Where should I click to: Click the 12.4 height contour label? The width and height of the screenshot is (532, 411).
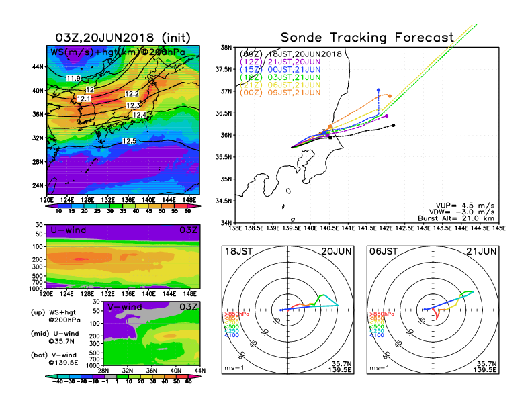140,115
